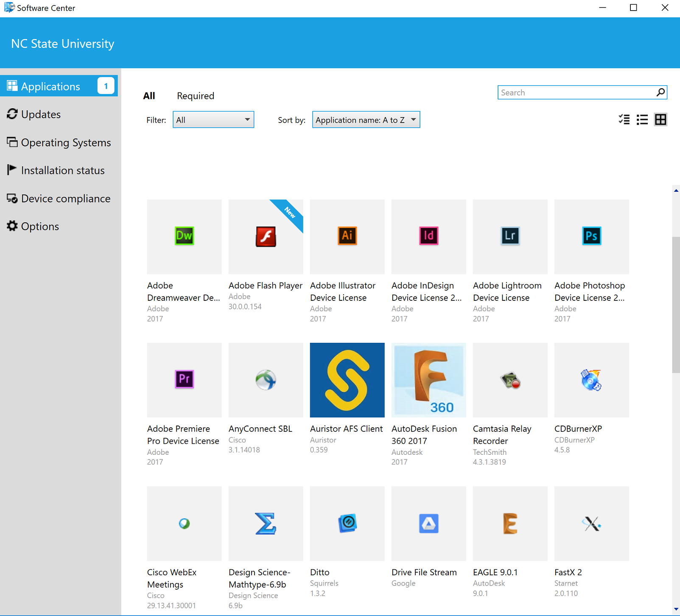The width and height of the screenshot is (680, 616).
Task: Click the Software Center title bar icon
Action: [x=9, y=8]
